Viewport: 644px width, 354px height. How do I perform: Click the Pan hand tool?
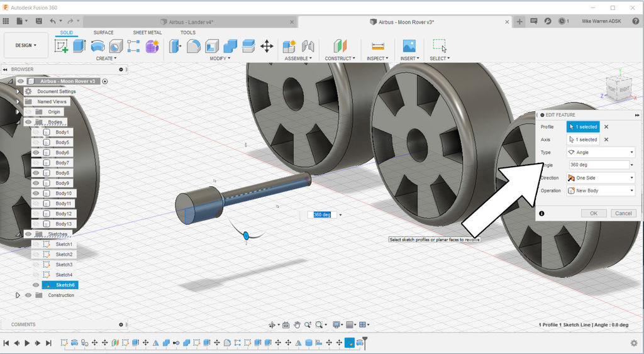tap(297, 325)
